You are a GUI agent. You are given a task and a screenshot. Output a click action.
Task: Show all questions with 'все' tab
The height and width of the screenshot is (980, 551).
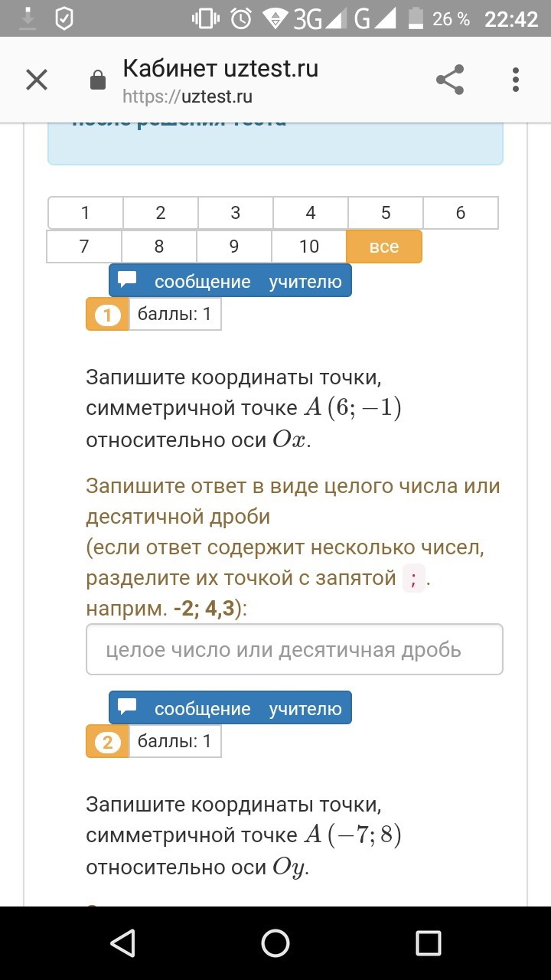(384, 247)
